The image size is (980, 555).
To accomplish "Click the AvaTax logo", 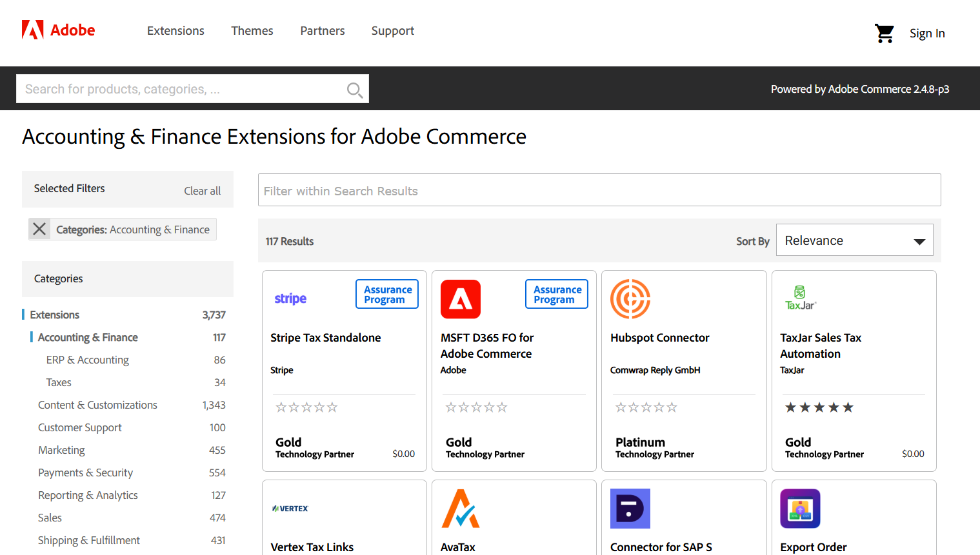I will click(x=461, y=509).
